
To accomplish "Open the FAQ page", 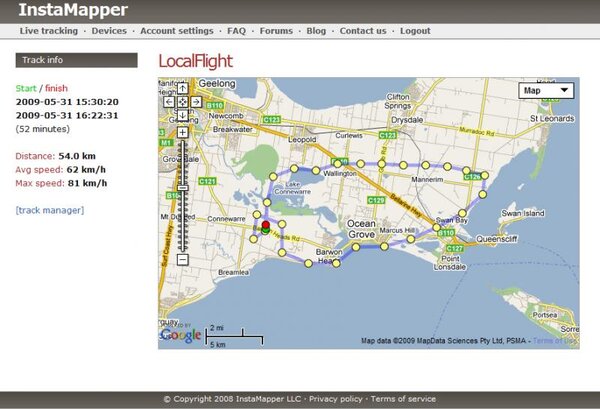I will coord(236,31).
